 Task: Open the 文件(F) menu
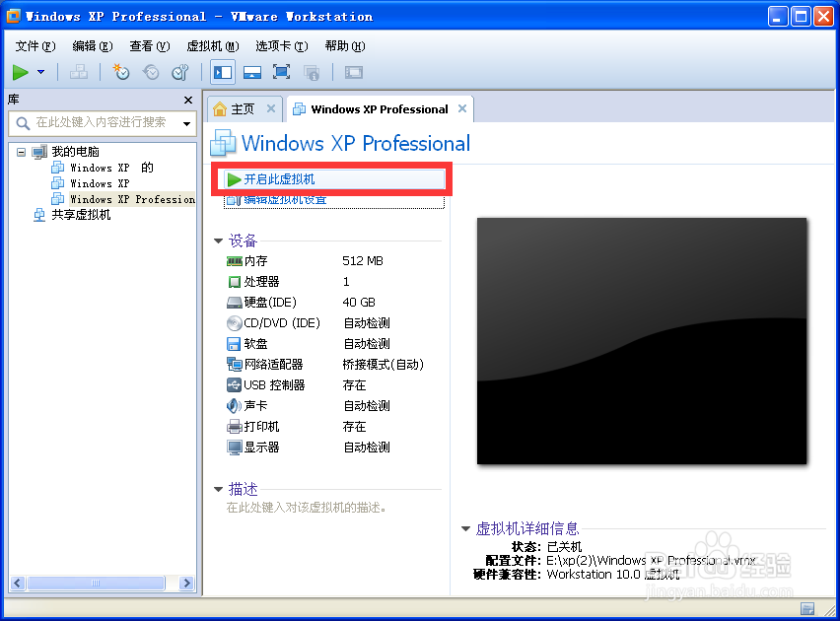(35, 46)
